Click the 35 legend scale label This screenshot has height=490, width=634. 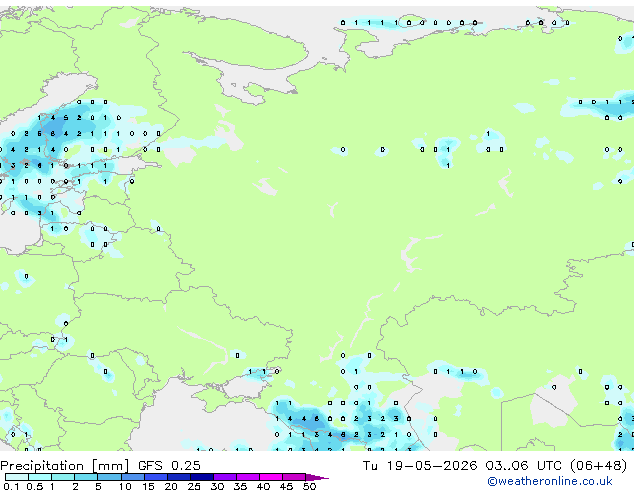point(241,486)
